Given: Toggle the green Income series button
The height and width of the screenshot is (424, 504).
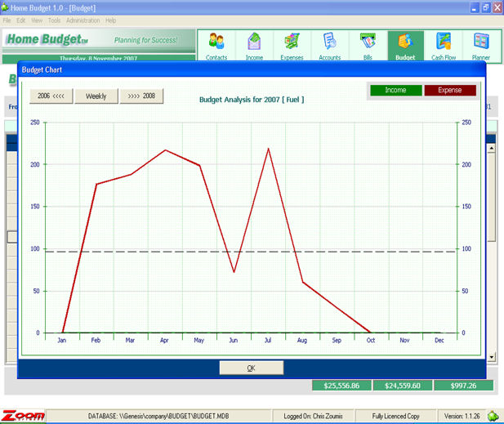Looking at the screenshot, I should click(x=395, y=91).
